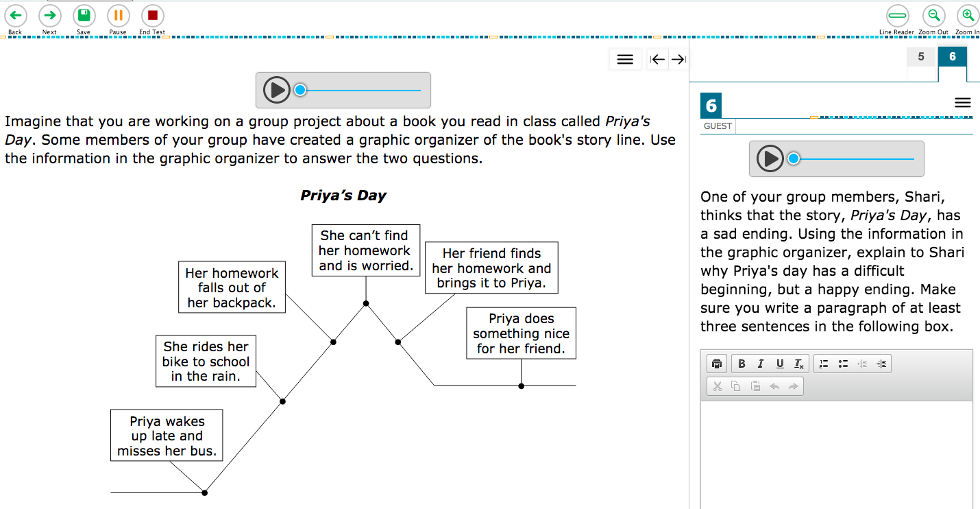This screenshot has height=509, width=980.
Task: Zoom Out the test view
Action: (x=933, y=15)
